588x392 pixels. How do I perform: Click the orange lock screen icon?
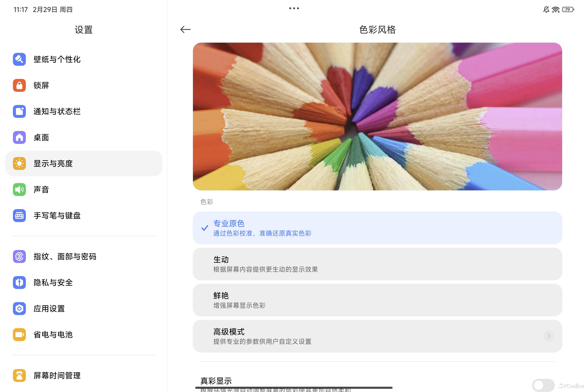(19, 85)
